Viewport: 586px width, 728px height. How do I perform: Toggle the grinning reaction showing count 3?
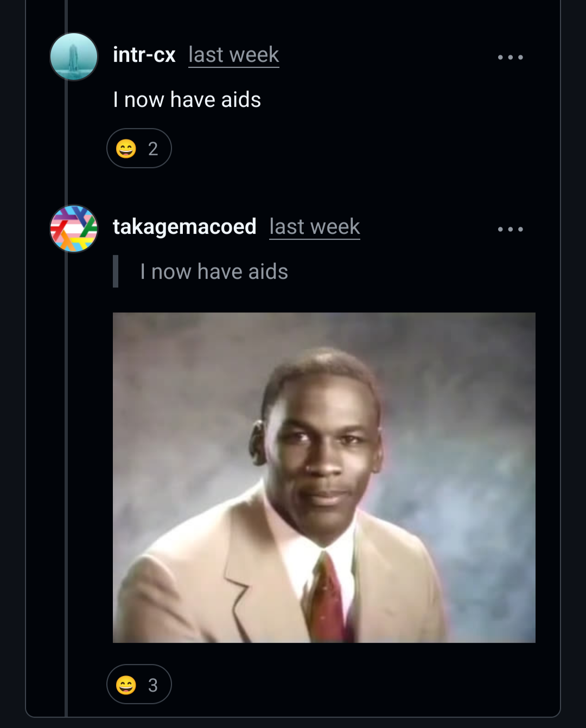pos(139,684)
